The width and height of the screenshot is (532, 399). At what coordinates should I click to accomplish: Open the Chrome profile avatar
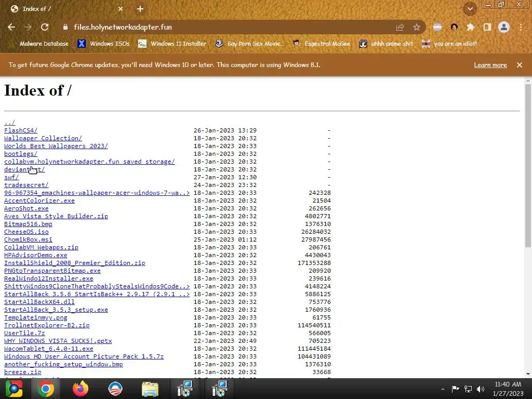(504, 27)
